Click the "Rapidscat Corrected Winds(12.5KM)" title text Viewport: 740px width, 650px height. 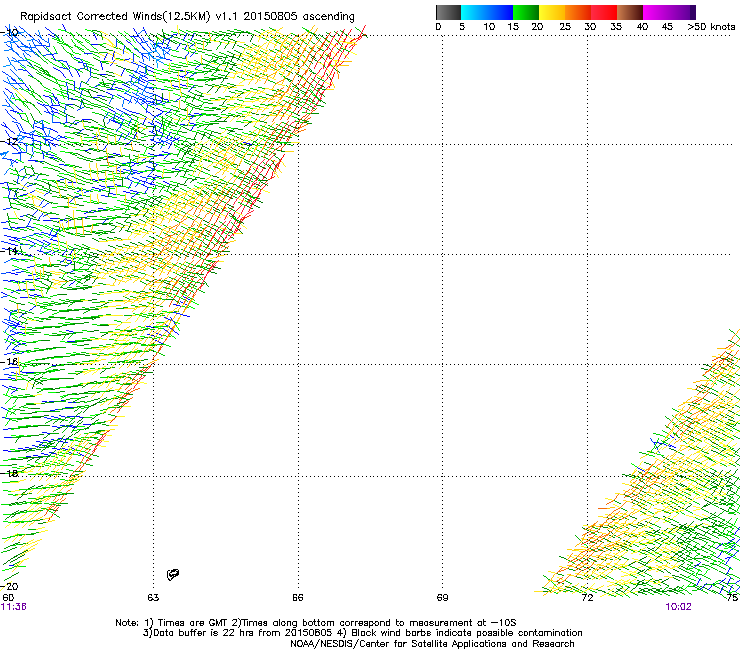(115, 17)
